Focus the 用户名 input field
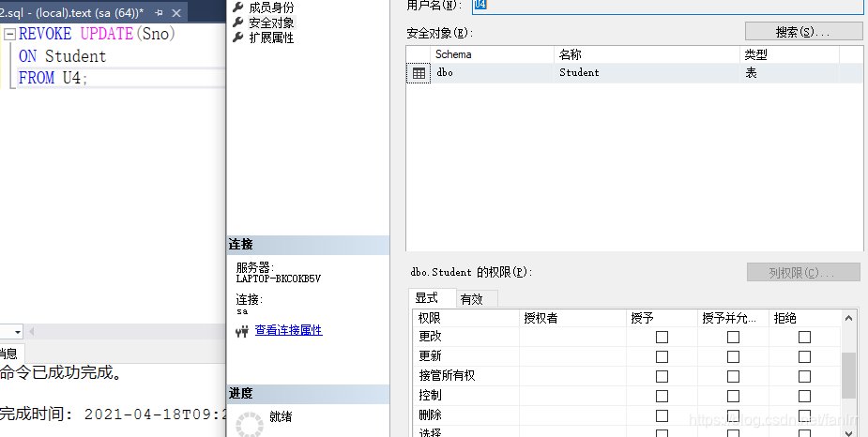Image resolution: width=868 pixels, height=437 pixels. [667, 6]
